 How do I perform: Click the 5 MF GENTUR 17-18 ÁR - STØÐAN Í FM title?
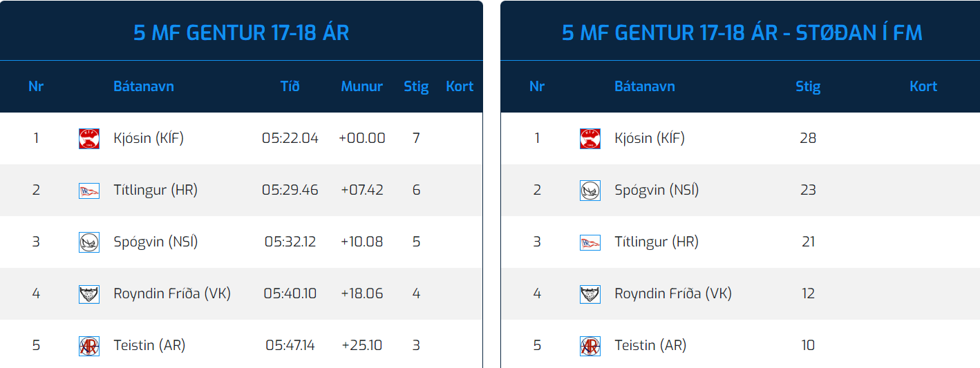click(742, 32)
